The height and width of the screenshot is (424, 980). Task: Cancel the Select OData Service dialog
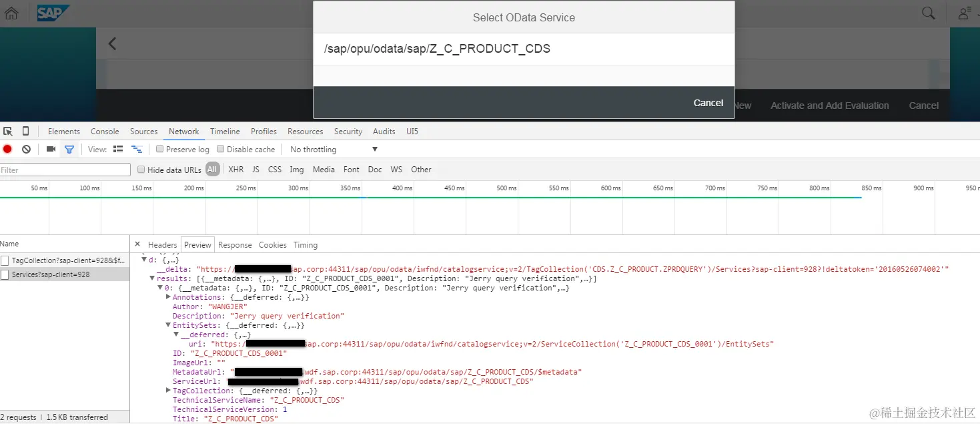[x=708, y=103]
